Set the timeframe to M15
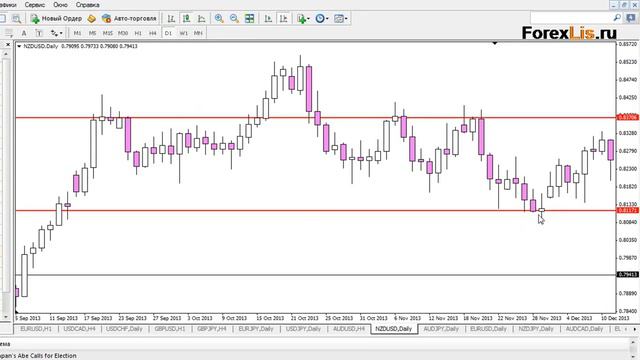 [107, 33]
